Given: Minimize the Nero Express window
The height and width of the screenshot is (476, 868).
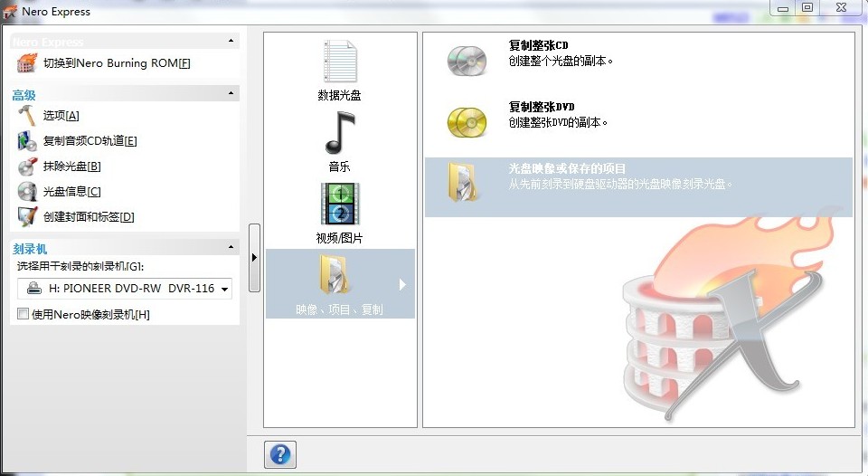Looking at the screenshot, I should click(783, 8).
